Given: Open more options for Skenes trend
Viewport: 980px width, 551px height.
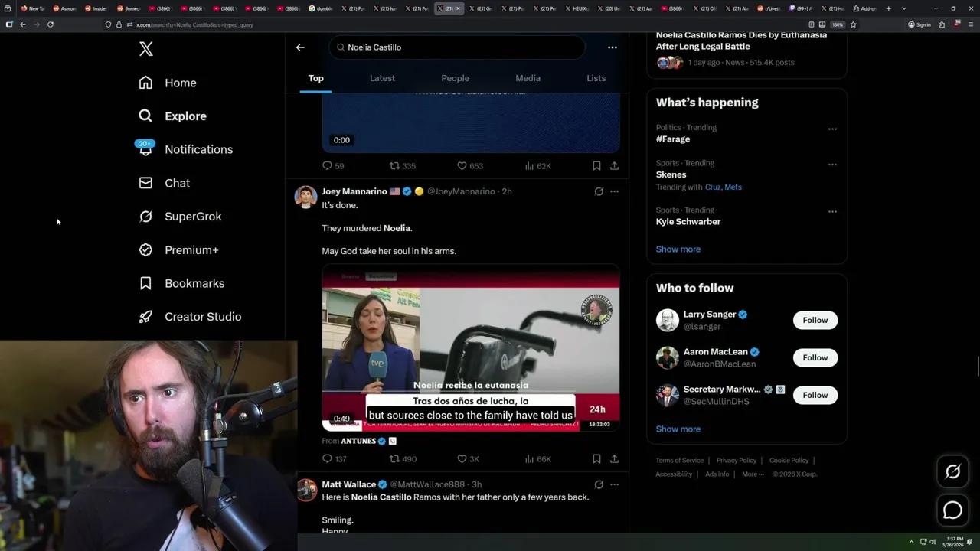Looking at the screenshot, I should click(832, 165).
